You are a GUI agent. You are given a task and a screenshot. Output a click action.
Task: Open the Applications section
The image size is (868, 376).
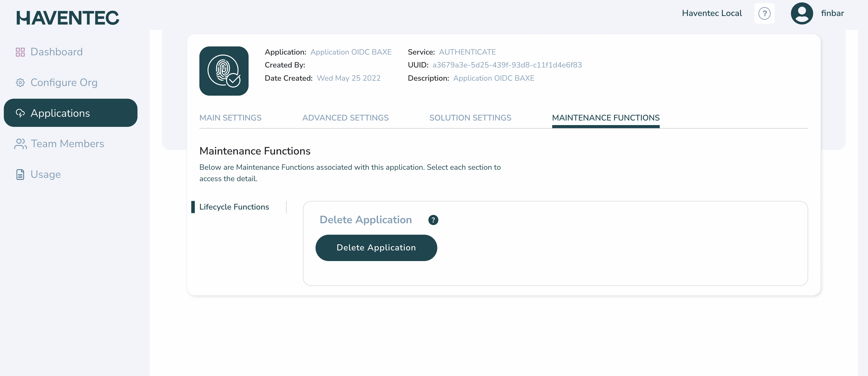point(71,113)
